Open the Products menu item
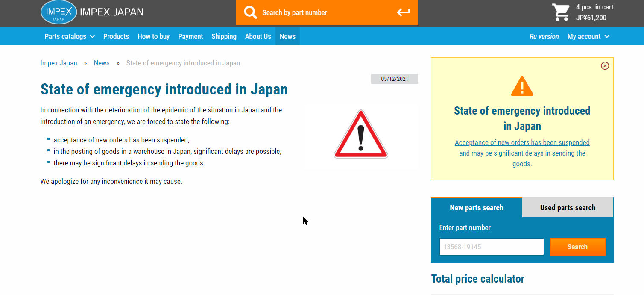The image size is (644, 295). click(116, 36)
